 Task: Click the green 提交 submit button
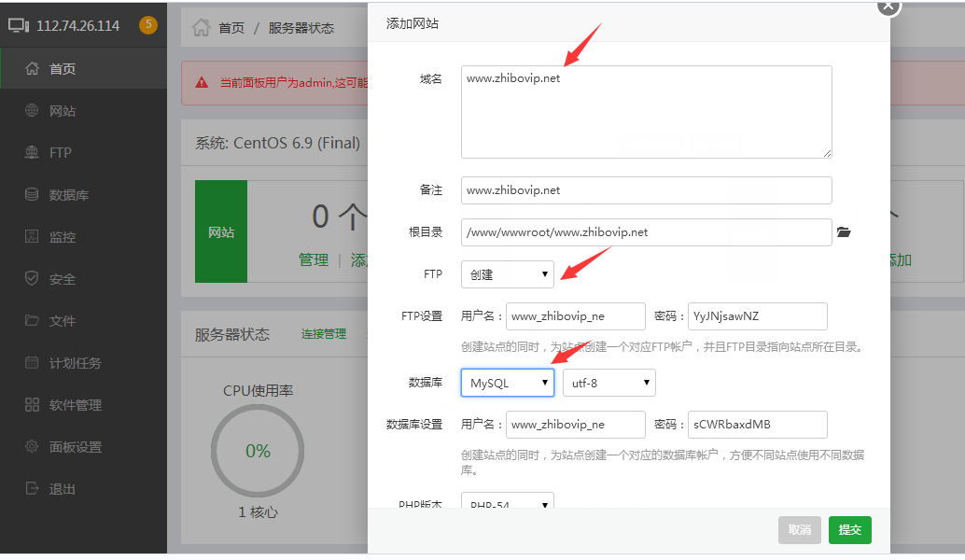(849, 530)
